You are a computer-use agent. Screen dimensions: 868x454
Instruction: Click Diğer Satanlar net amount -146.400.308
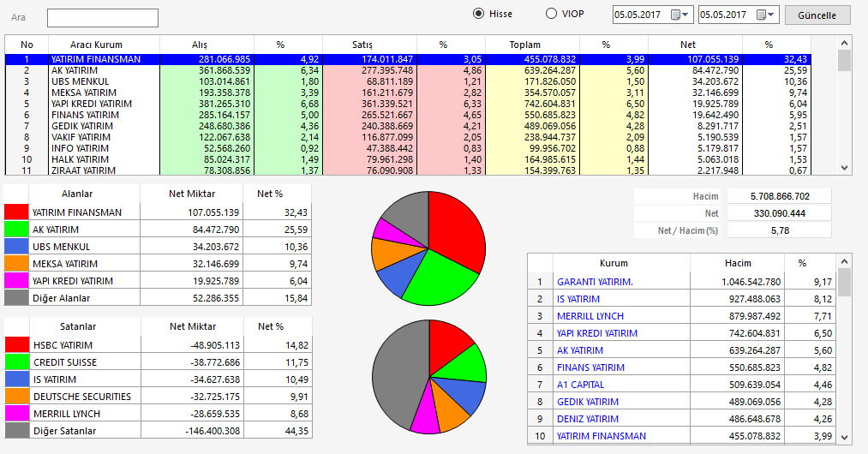click(x=213, y=432)
